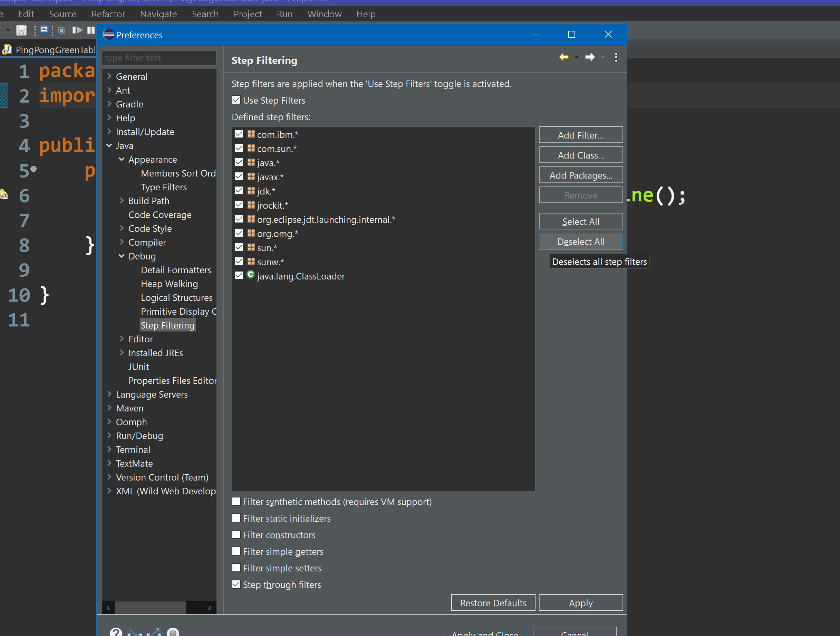Screen dimensions: 840x636
Task: Uncheck Step through filters checkbox
Action: (236, 584)
